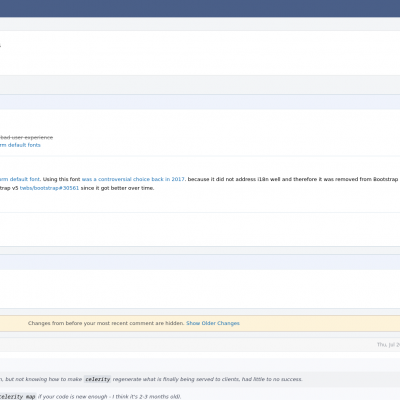Click the dark blue top header bar

tap(200, 8)
